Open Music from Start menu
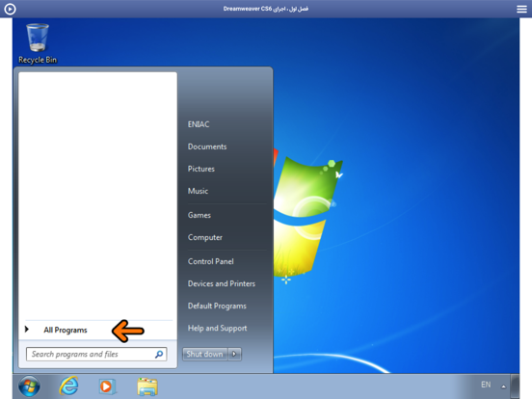 pos(198,191)
